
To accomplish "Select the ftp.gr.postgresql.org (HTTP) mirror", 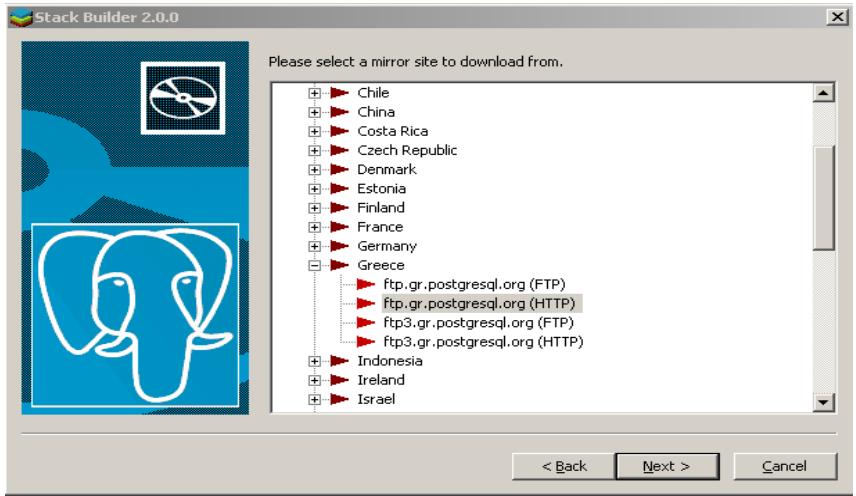I will coord(479,303).
